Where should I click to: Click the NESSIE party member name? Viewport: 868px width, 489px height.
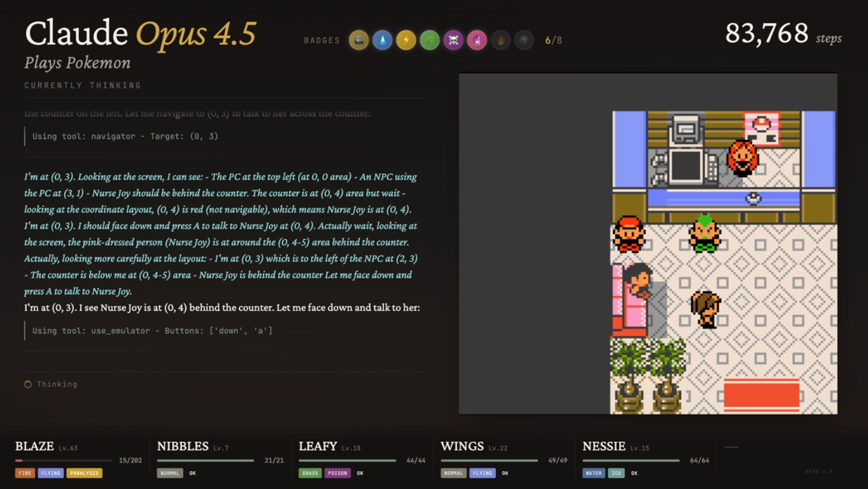point(604,447)
